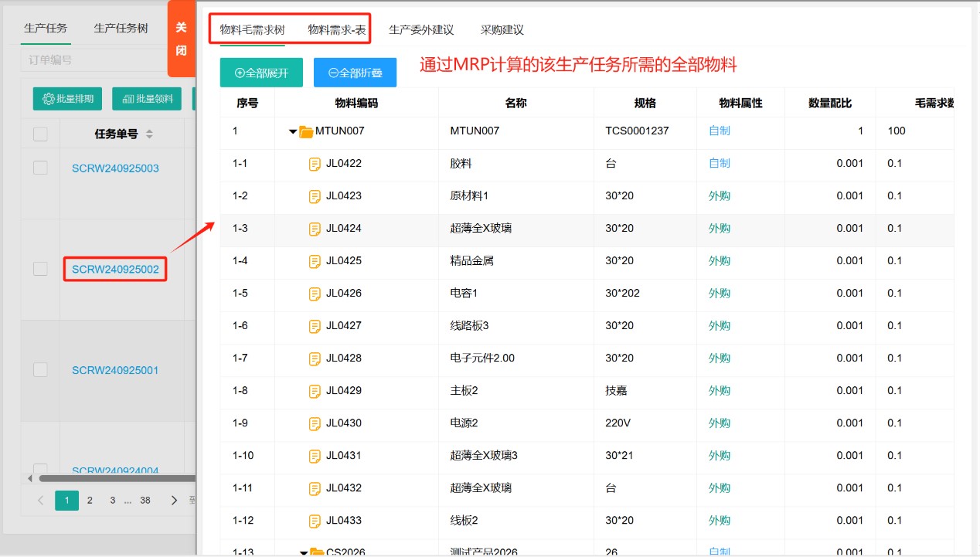Click the document icon next to JL0425
Viewport: 980px width, 557px height.
315,261
